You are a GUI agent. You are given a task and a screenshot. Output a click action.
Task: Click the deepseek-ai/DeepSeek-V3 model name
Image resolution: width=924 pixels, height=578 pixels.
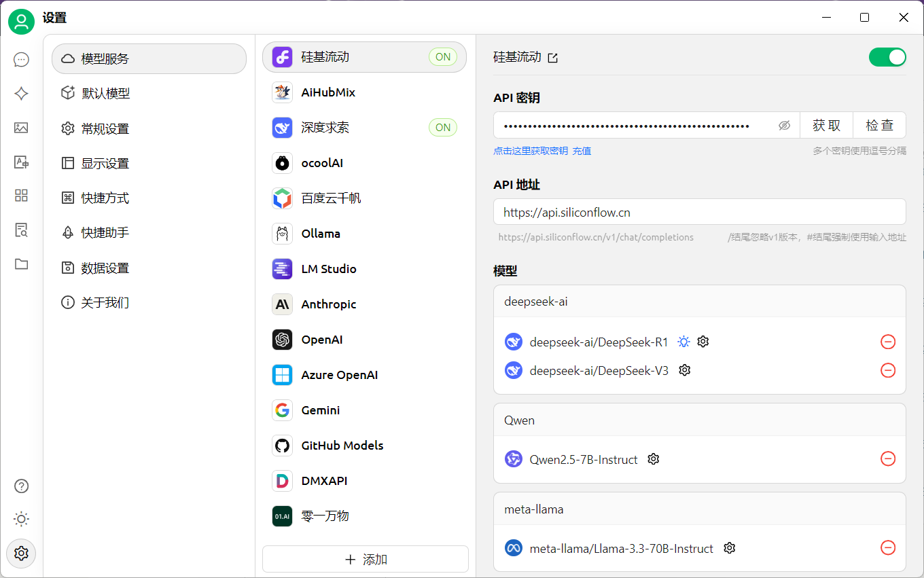click(x=599, y=370)
